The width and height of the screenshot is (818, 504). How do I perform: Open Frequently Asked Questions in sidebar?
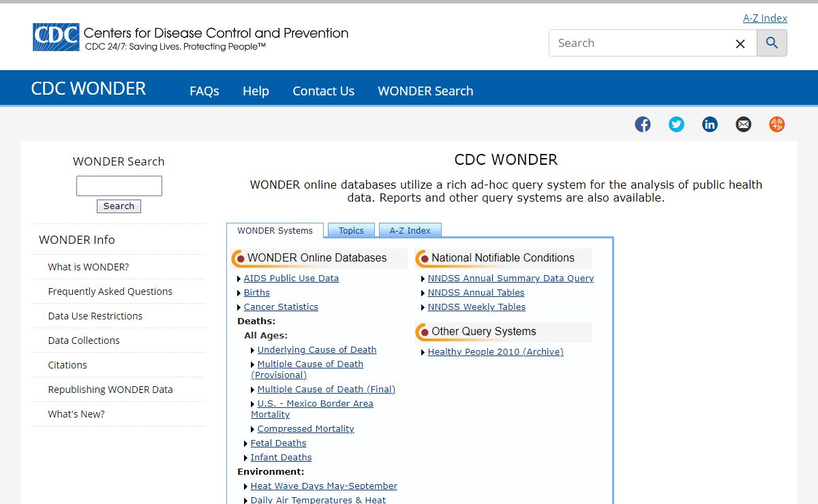click(x=110, y=292)
